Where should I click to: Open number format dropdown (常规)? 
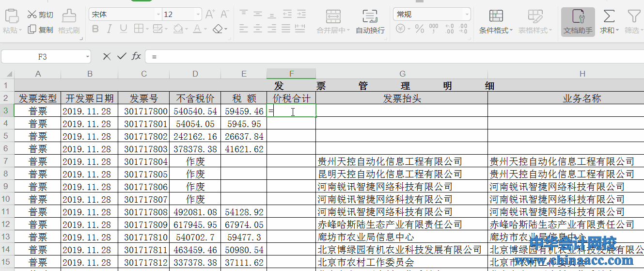tap(467, 15)
